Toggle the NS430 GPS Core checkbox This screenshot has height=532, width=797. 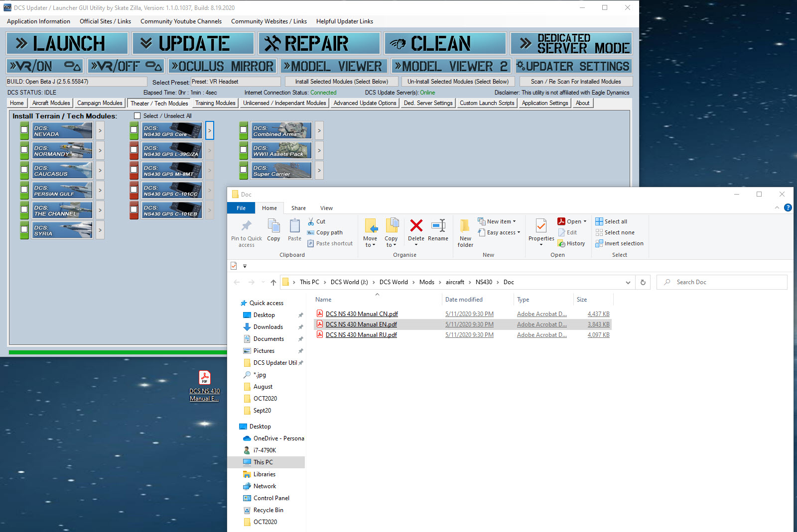pyautogui.click(x=133, y=130)
